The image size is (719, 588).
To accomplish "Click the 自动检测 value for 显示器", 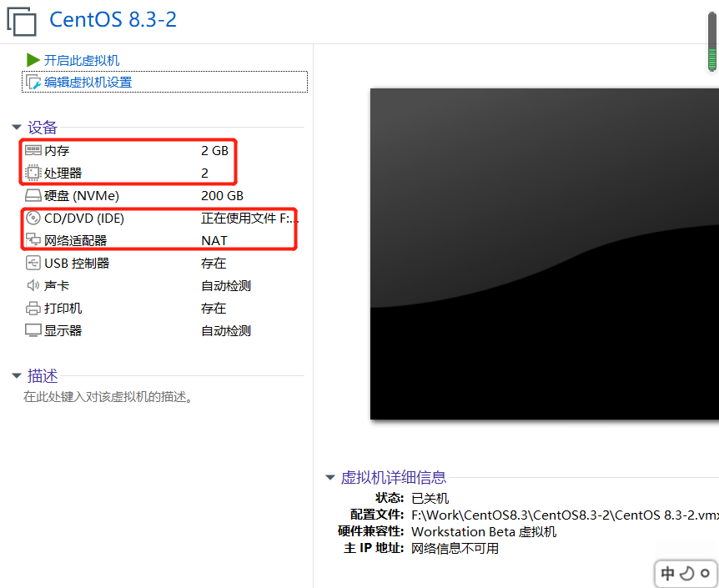I will (226, 330).
